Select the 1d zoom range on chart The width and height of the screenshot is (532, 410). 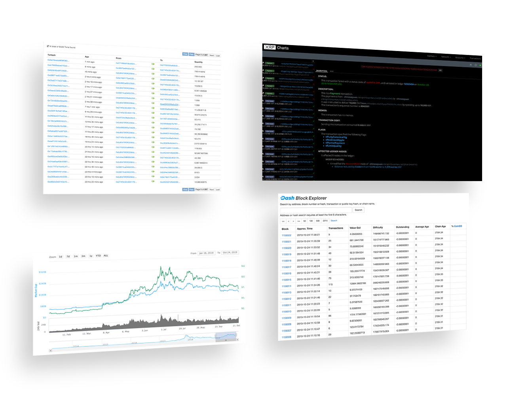point(61,257)
